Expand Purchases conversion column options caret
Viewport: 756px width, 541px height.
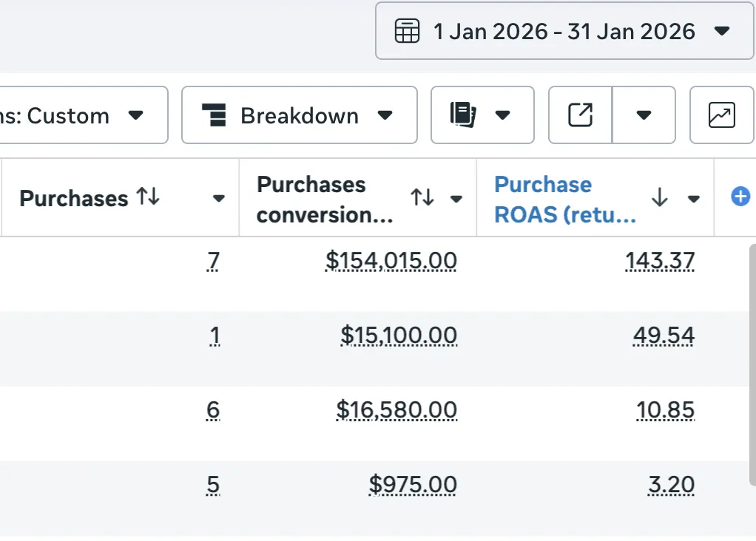456,198
